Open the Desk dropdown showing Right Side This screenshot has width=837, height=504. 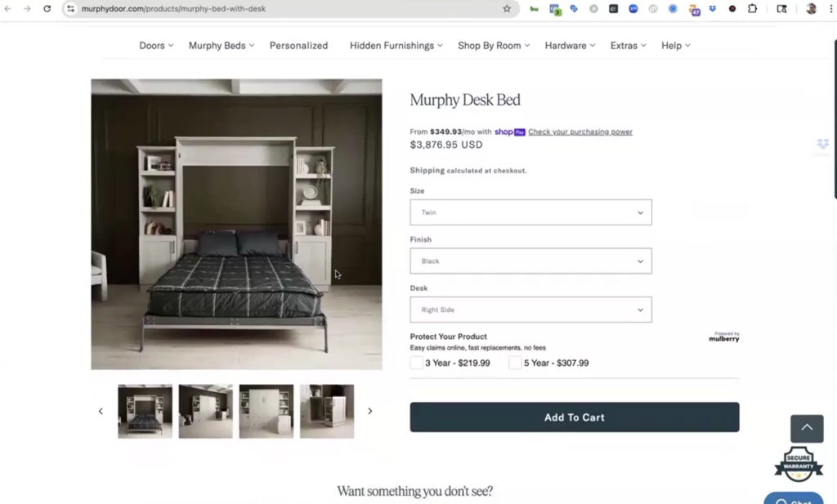point(530,310)
